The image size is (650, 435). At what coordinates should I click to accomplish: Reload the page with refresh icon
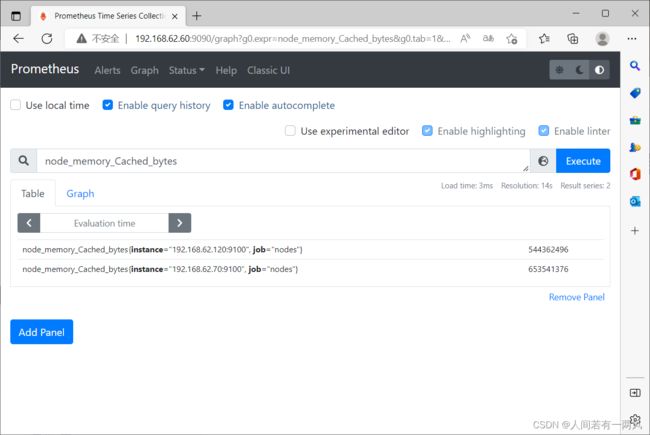click(47, 39)
